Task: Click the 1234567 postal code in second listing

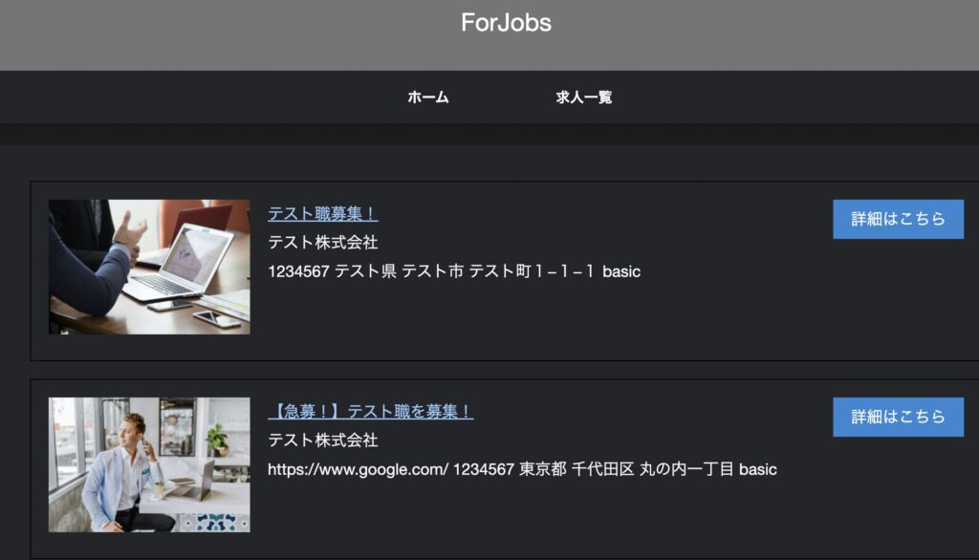Action: pyautogui.click(x=483, y=469)
